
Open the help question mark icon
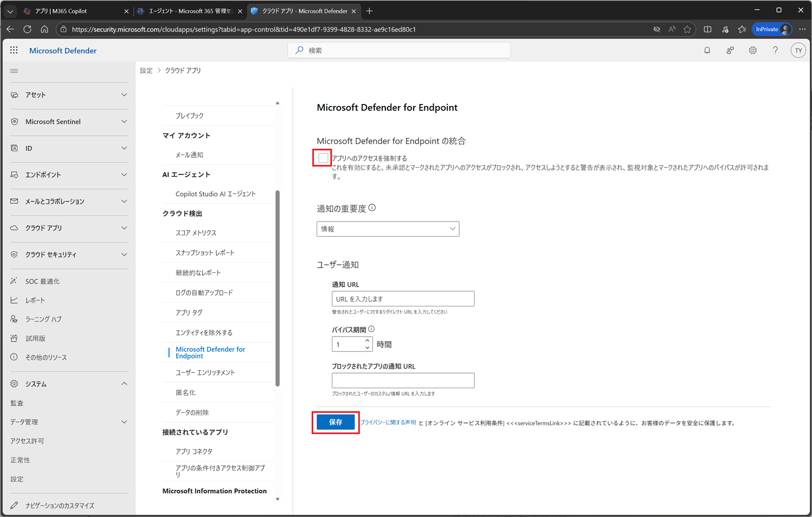[x=775, y=50]
